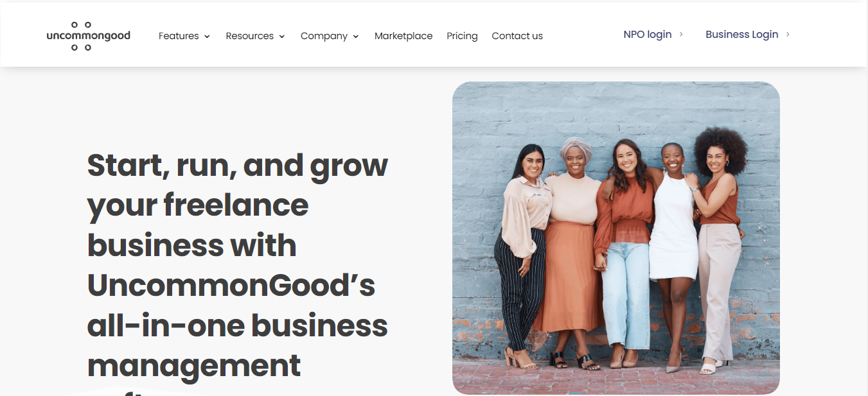The height and width of the screenshot is (396, 868).
Task: Expand the Features dropdown chevron
Action: coord(207,37)
